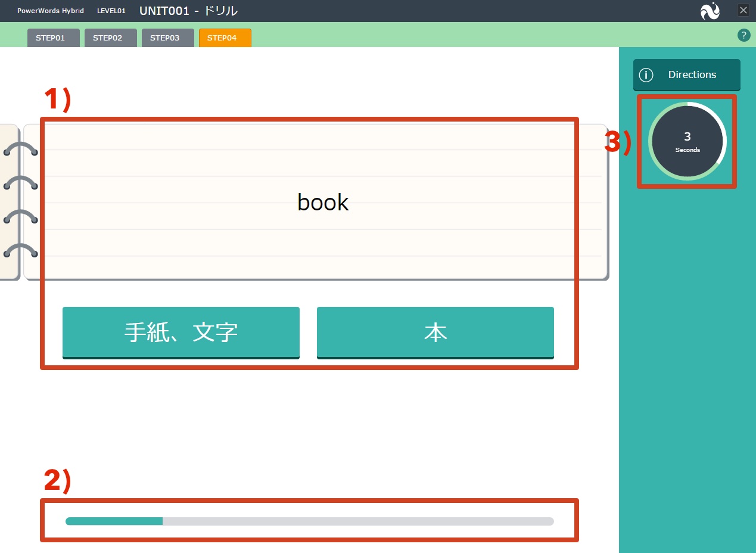Choose the answer 本

[435, 333]
